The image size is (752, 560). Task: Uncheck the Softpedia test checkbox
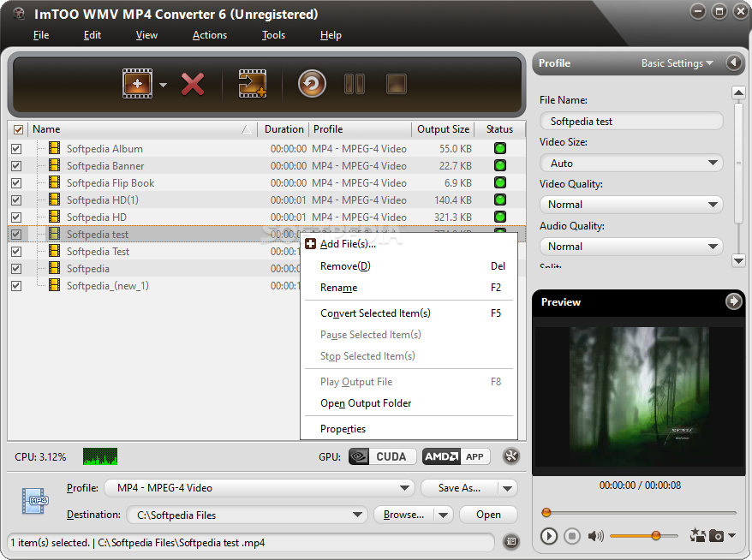16,235
